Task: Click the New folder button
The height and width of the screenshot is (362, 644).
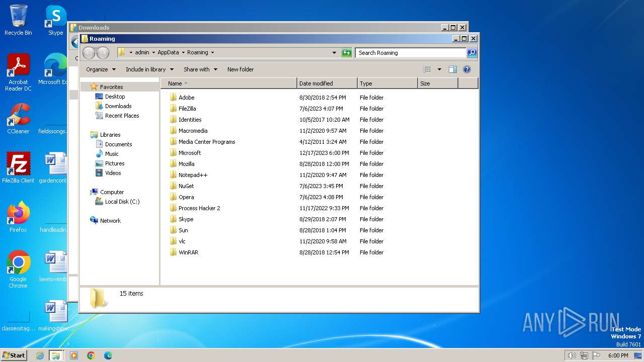Action: 240,69
